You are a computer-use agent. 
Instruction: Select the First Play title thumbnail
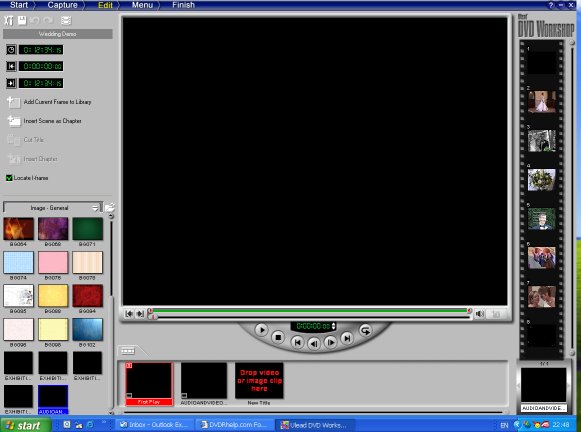point(149,383)
